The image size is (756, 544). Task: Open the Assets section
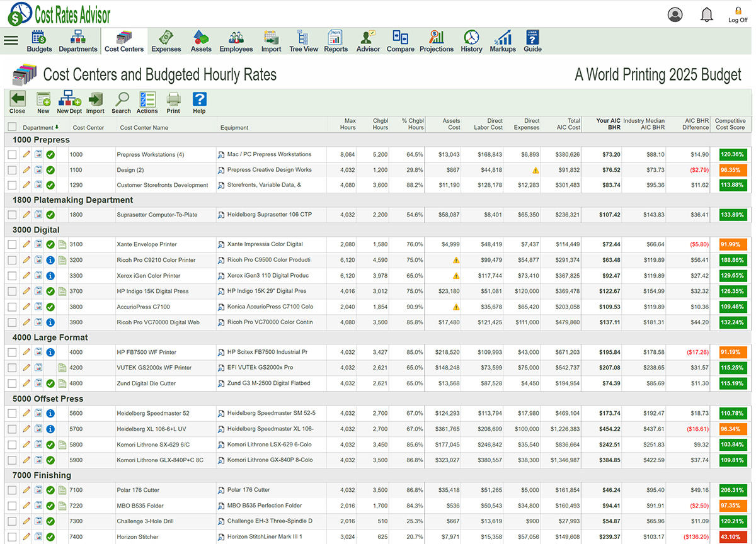pyautogui.click(x=201, y=42)
